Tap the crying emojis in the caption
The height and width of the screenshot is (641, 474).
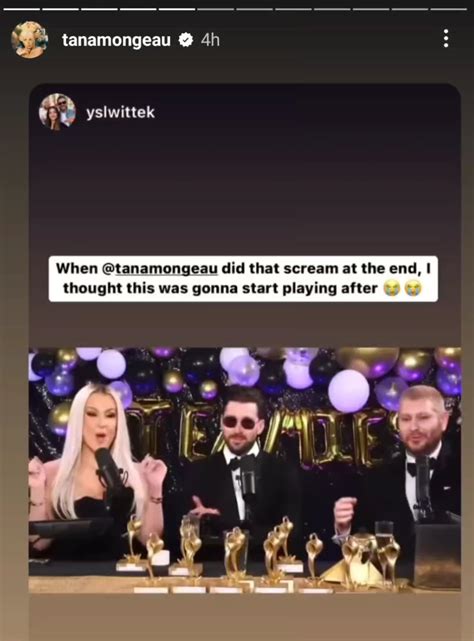pyautogui.click(x=402, y=289)
